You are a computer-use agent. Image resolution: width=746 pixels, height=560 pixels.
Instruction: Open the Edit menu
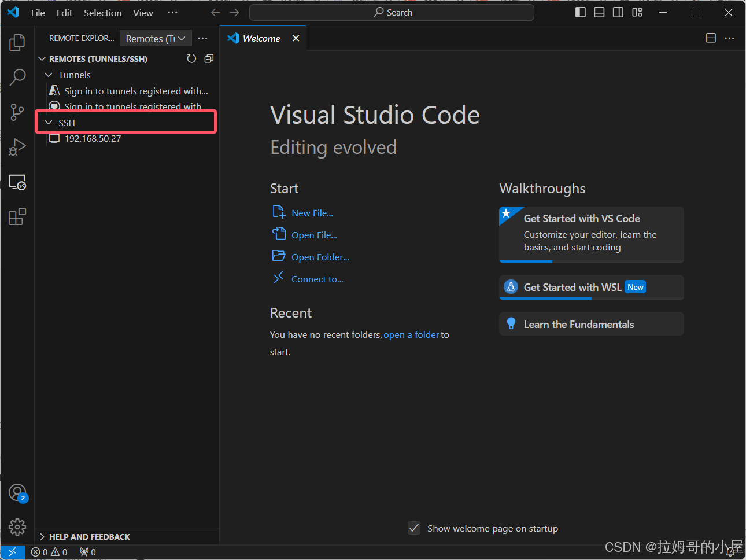tap(64, 13)
